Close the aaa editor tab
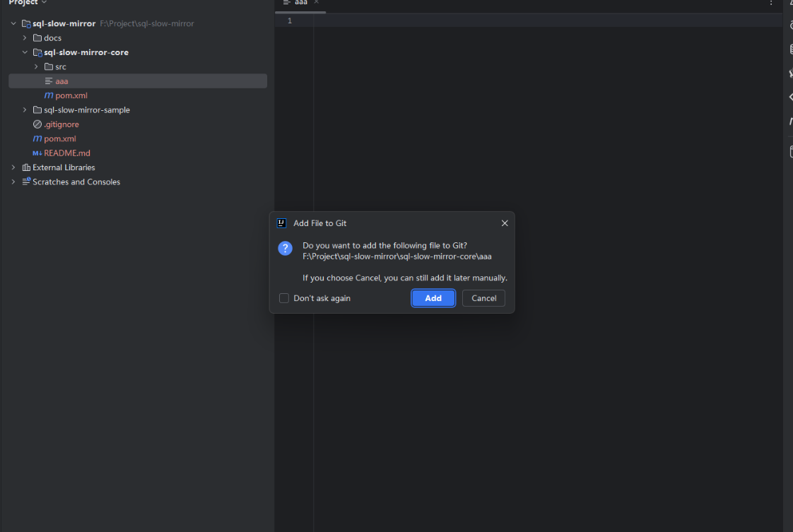This screenshot has width=793, height=532. coord(317,2)
